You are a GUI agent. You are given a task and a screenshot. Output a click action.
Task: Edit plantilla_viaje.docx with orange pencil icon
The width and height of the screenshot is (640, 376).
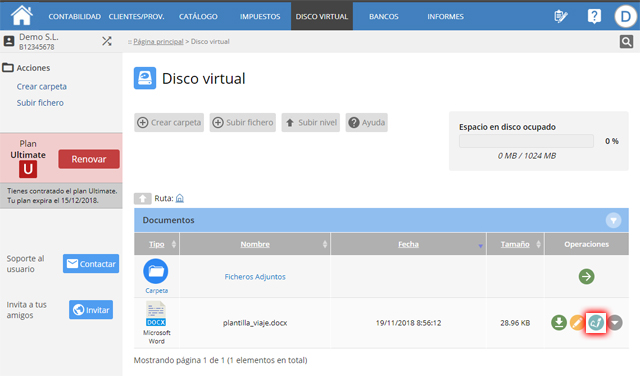(577, 323)
